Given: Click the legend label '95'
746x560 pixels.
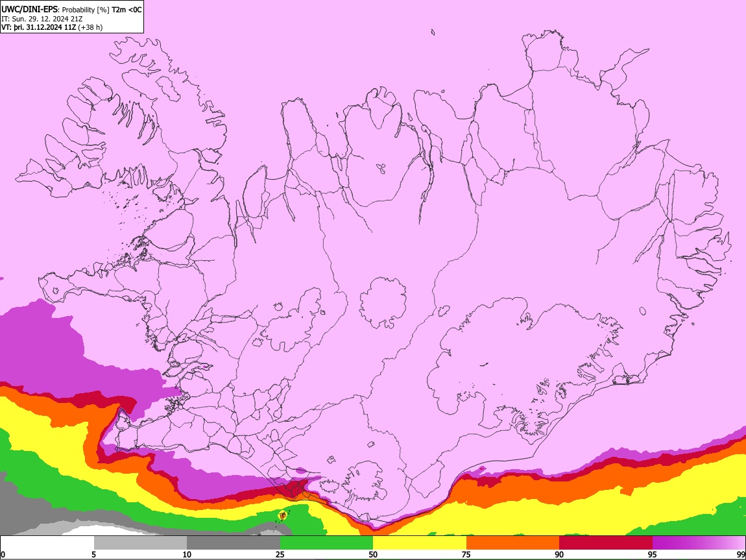Looking at the screenshot, I should pos(653,555).
